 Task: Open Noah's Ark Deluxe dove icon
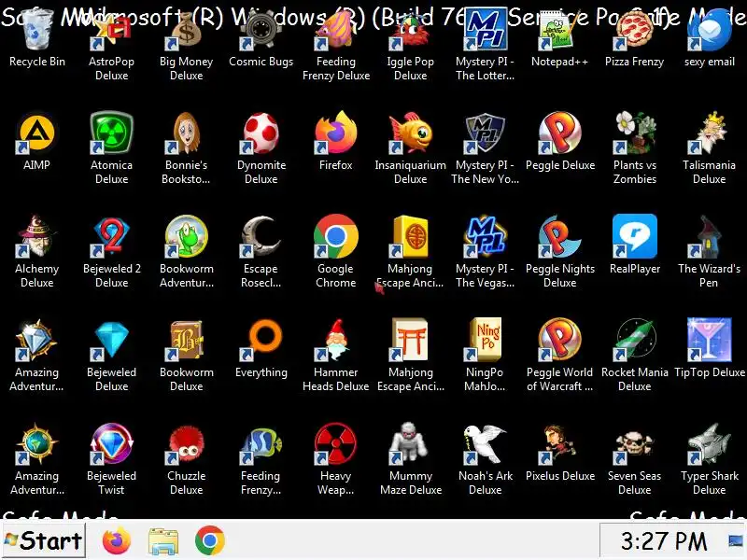485,444
